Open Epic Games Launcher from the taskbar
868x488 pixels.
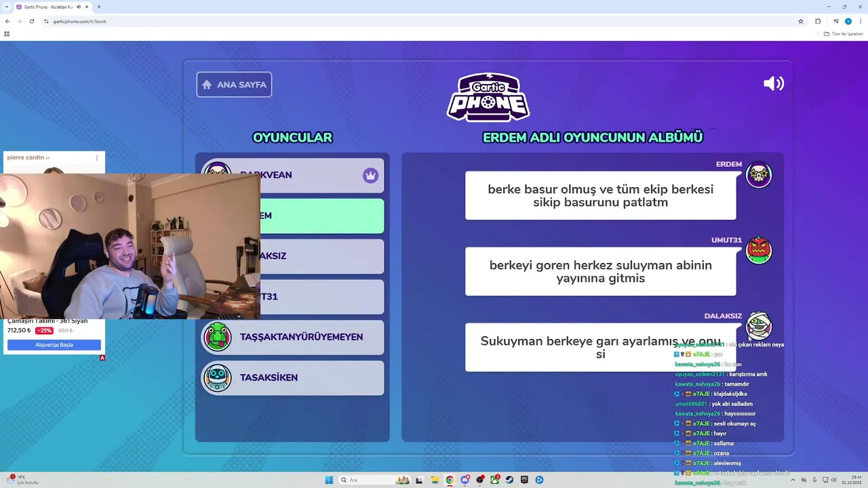(524, 480)
